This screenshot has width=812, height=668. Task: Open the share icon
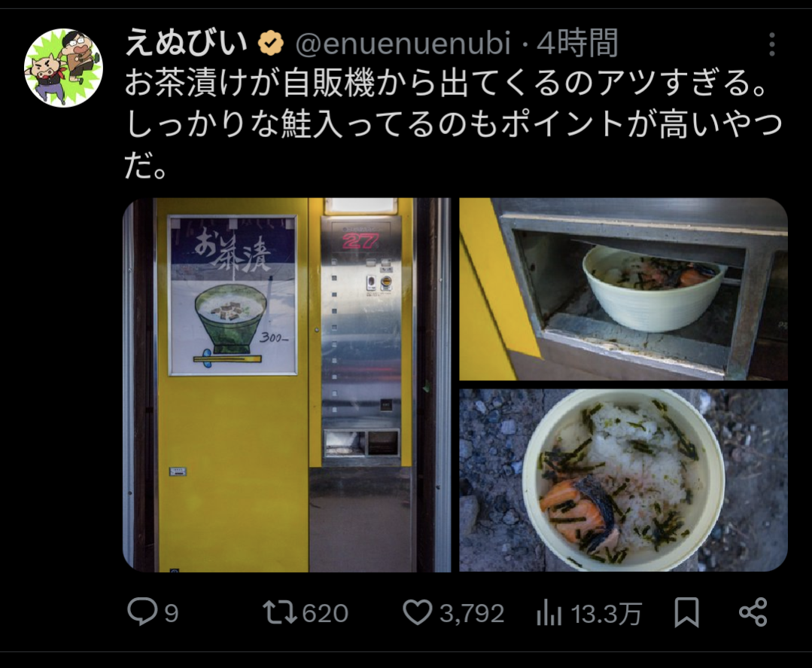[753, 612]
